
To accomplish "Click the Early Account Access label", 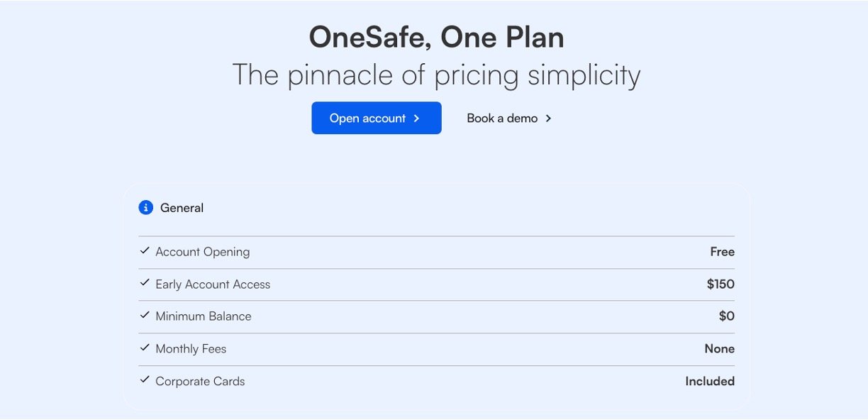I will pos(213,284).
